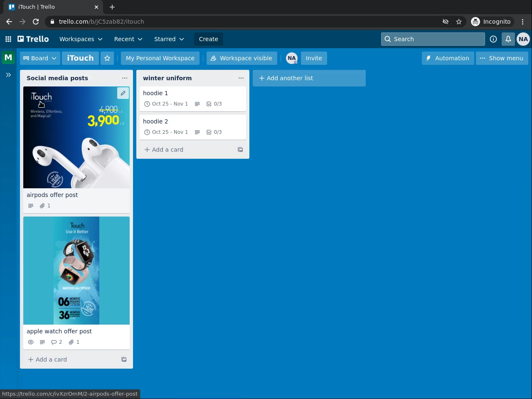Edit the airpods offer post card
Viewport: 532px width, 399px height.
click(123, 93)
